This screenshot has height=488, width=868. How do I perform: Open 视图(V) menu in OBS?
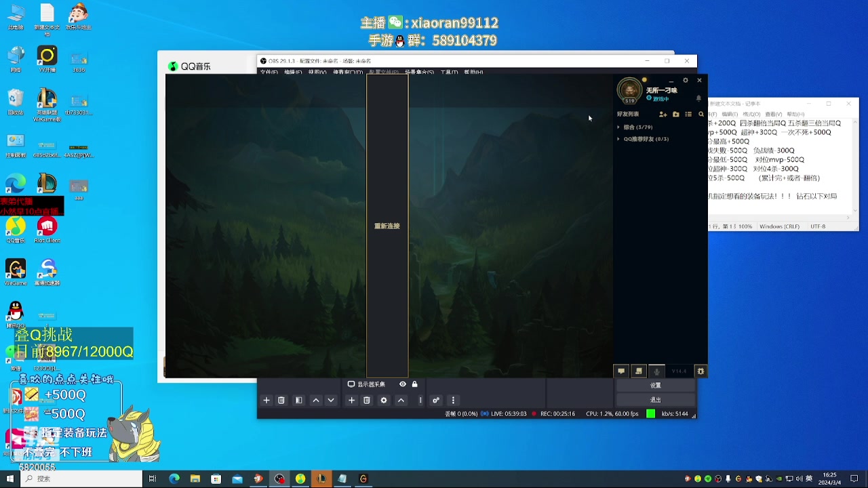pyautogui.click(x=317, y=72)
